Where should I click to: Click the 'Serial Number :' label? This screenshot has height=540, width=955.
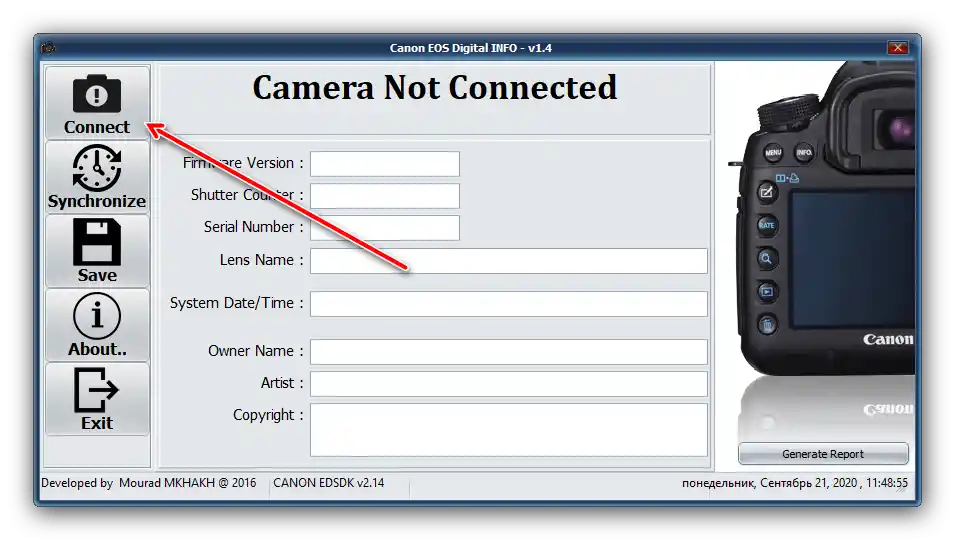pyautogui.click(x=253, y=227)
